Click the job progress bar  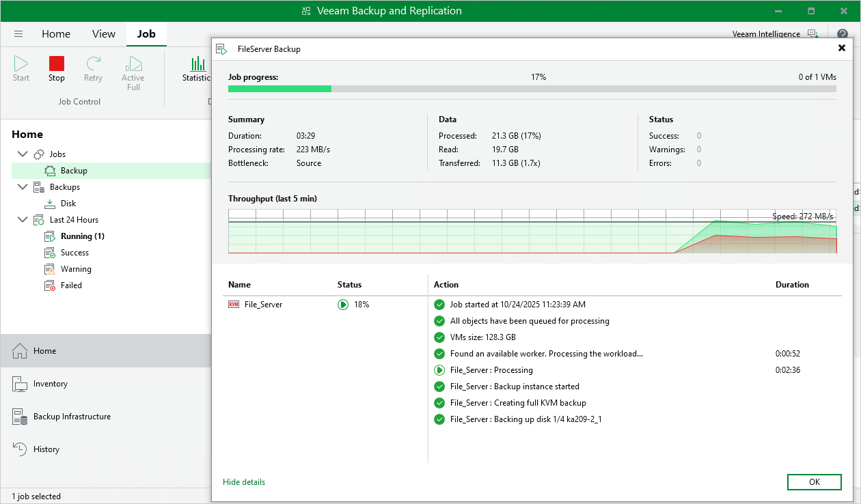[x=532, y=89]
